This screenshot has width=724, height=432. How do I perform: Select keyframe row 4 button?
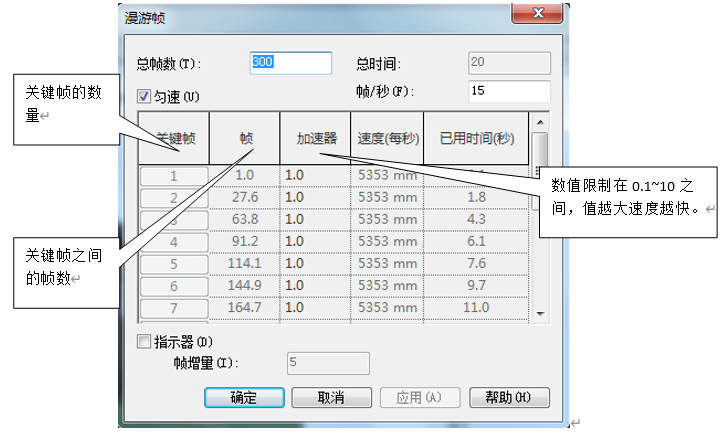tap(174, 241)
